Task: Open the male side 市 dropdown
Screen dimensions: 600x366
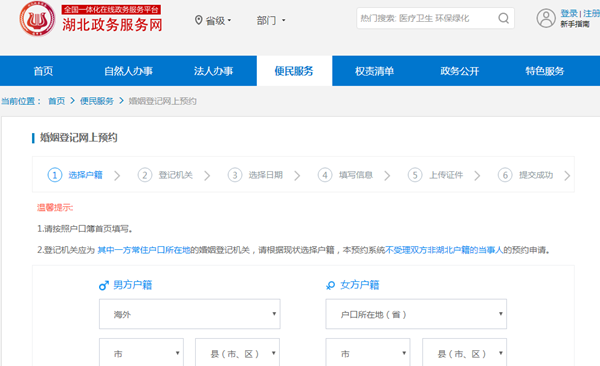Action: (x=142, y=353)
